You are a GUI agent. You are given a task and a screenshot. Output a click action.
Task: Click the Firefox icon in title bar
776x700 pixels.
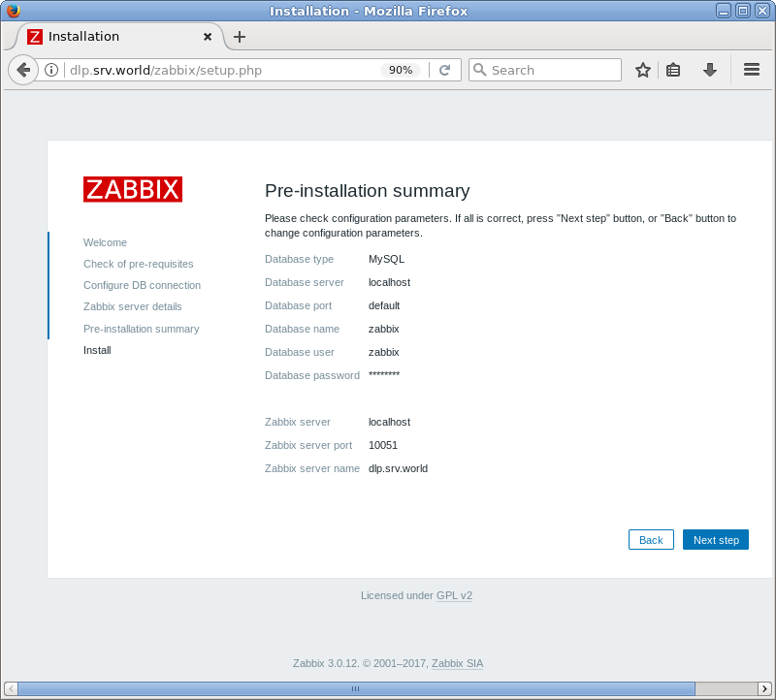[x=14, y=11]
